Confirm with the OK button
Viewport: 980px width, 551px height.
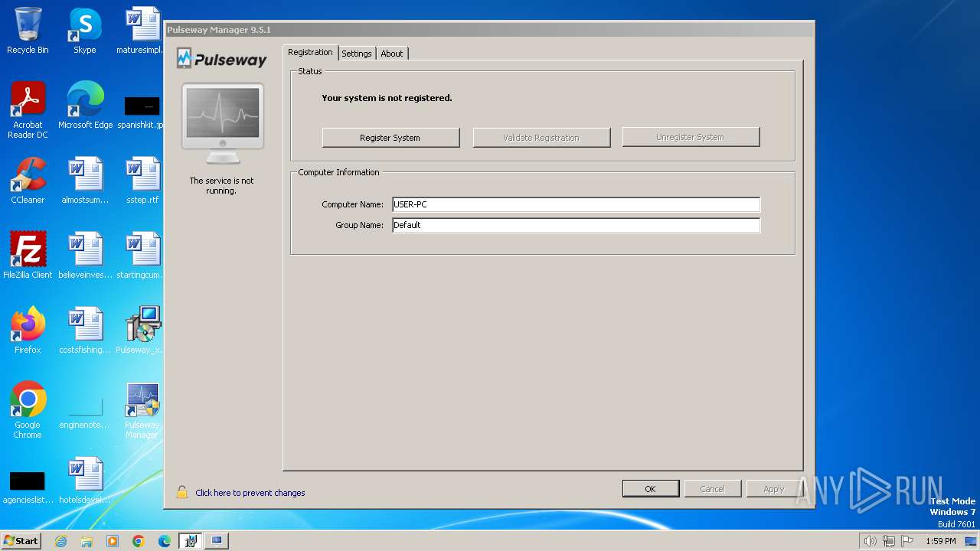pos(650,489)
